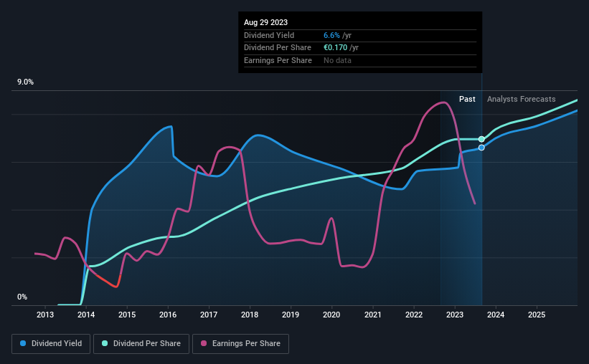Click the 2019 year axis label

[291, 315]
